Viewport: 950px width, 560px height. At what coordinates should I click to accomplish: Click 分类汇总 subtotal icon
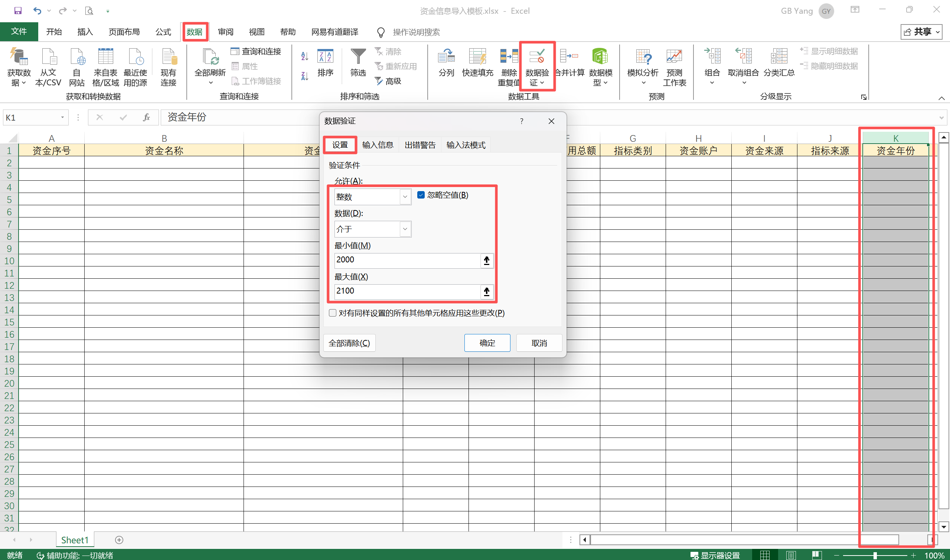coord(779,63)
